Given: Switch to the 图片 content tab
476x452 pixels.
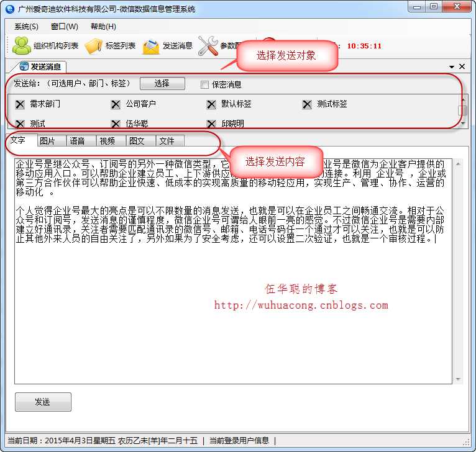Looking at the screenshot, I should click(x=52, y=141).
